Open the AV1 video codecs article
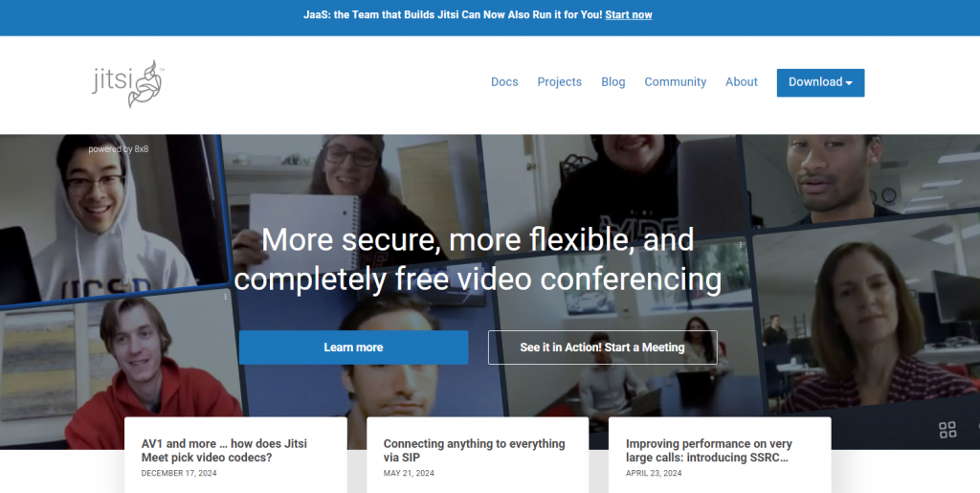The image size is (980, 493). click(224, 451)
